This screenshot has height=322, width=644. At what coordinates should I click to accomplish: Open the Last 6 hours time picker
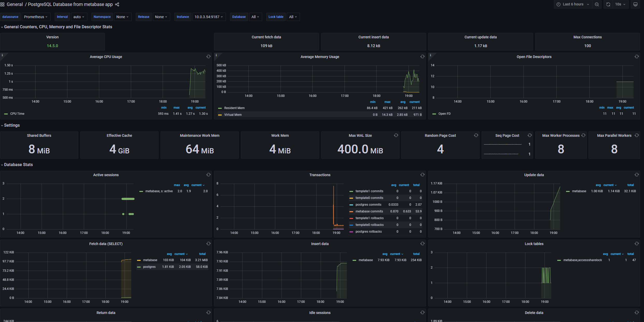[573, 4]
